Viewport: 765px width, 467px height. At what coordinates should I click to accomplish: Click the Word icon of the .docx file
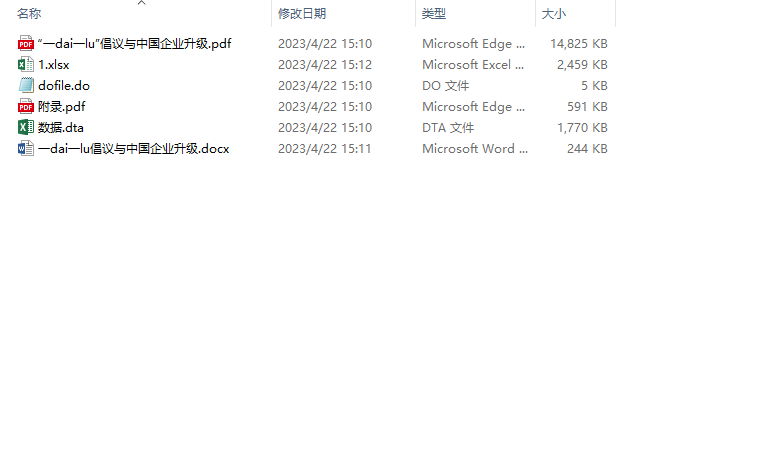[25, 148]
